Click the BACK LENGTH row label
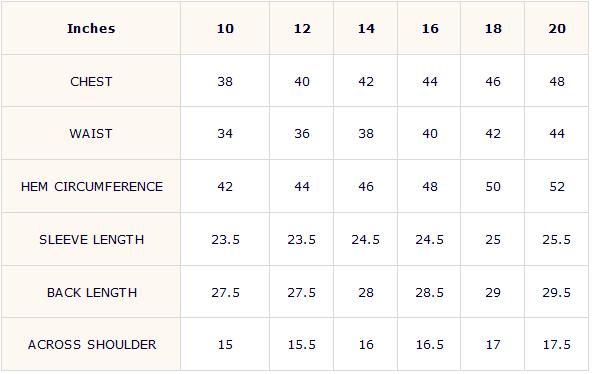 (x=92, y=292)
